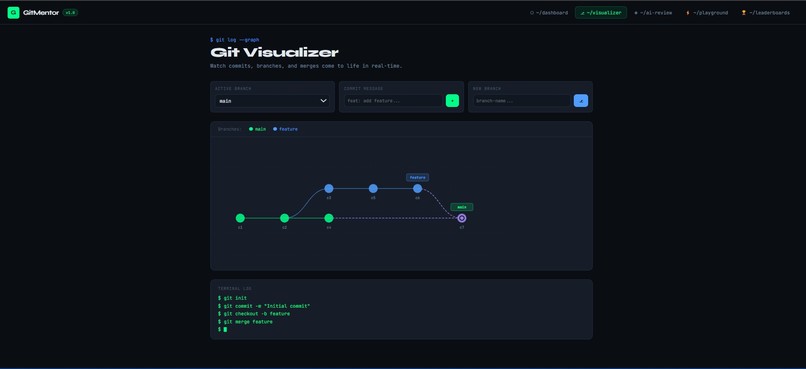Open the ~/leaderboards page
Viewport: 806px width, 369px height.
tap(765, 13)
